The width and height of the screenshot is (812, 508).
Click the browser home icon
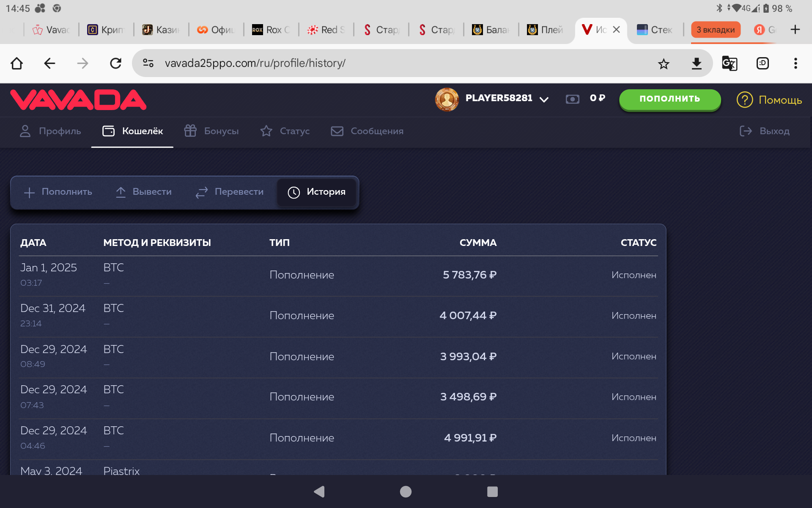pos(17,63)
